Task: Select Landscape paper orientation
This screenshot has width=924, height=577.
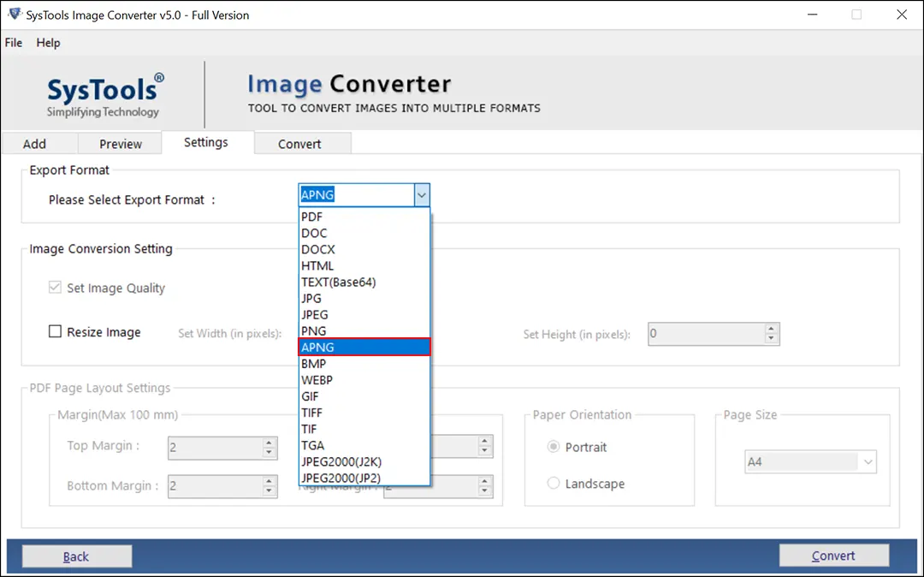Action: tap(553, 484)
